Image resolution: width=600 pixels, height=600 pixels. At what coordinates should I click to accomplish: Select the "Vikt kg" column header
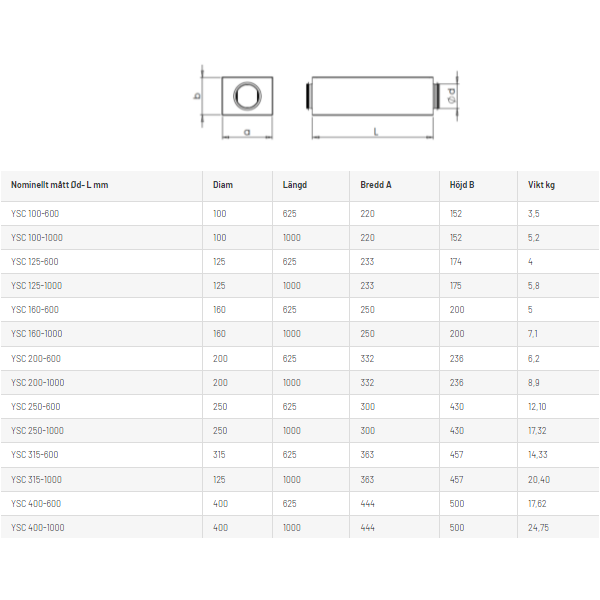coord(541,184)
